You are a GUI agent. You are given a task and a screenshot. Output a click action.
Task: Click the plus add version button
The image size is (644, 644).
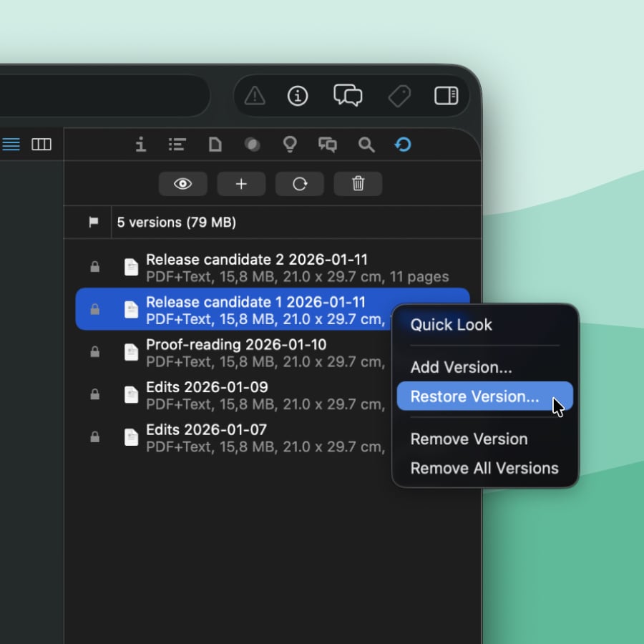[241, 184]
